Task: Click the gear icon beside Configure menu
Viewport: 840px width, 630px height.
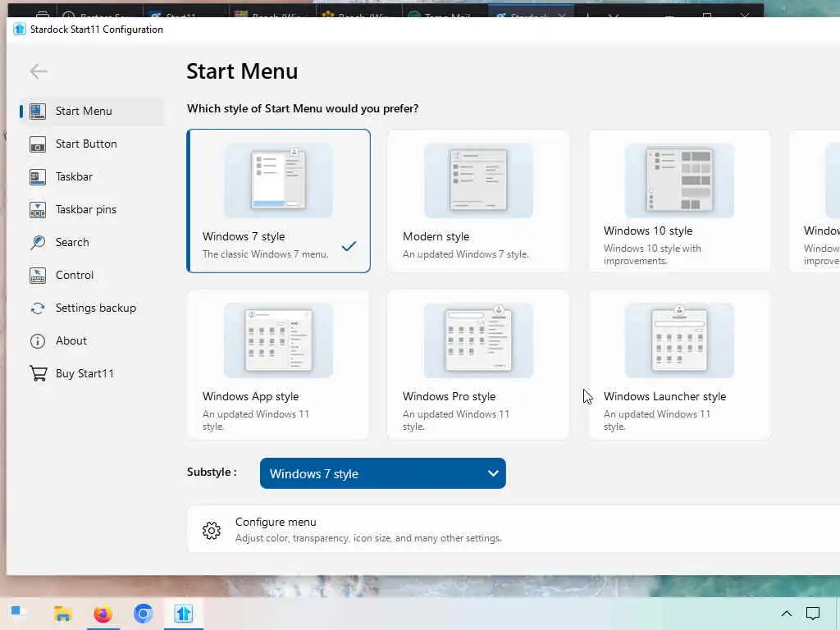Action: 212,531
